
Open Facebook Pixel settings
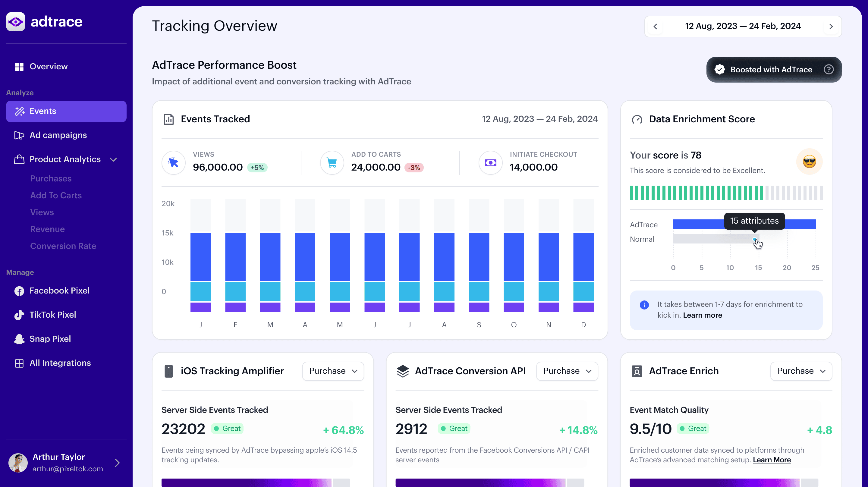[x=66, y=291]
